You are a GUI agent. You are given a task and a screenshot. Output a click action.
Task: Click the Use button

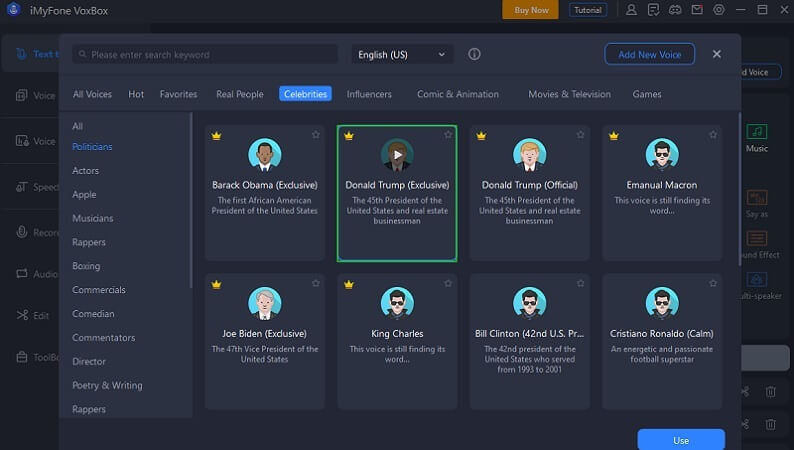click(681, 440)
